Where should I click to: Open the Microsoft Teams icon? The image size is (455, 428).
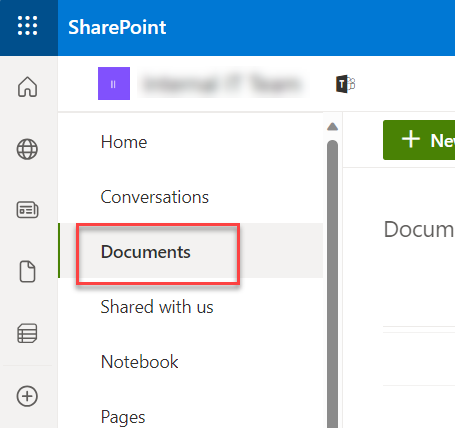coord(345,84)
